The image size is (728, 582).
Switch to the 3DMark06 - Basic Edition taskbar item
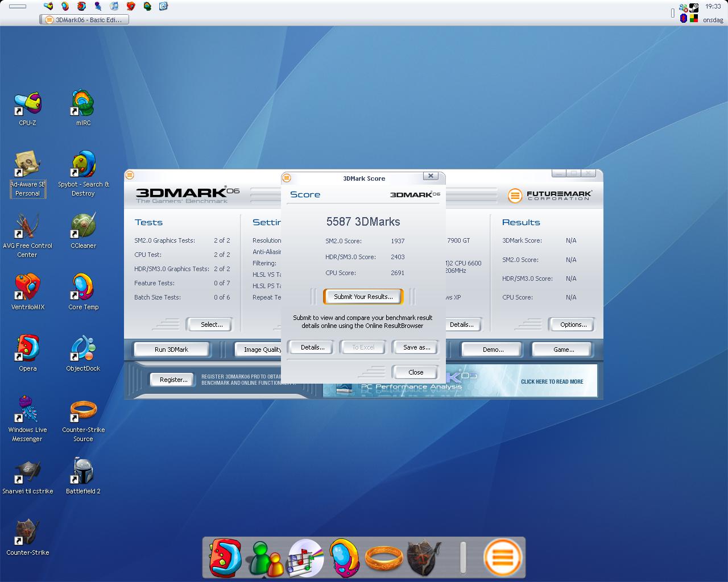tap(85, 19)
